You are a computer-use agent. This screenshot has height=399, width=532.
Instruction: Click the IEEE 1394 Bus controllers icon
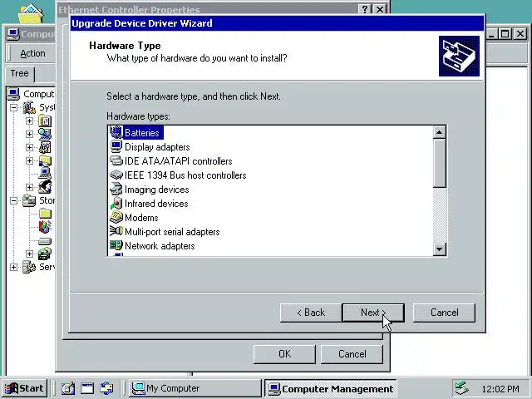coord(116,175)
